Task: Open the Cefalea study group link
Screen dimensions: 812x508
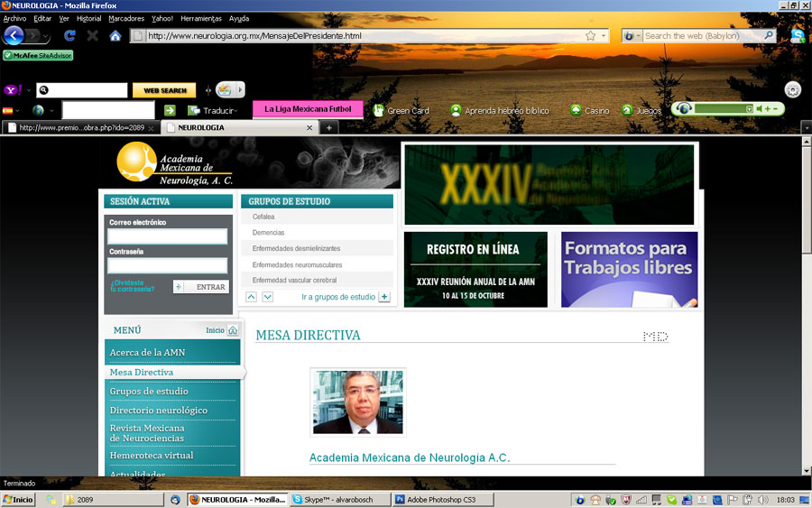Action: [263, 217]
